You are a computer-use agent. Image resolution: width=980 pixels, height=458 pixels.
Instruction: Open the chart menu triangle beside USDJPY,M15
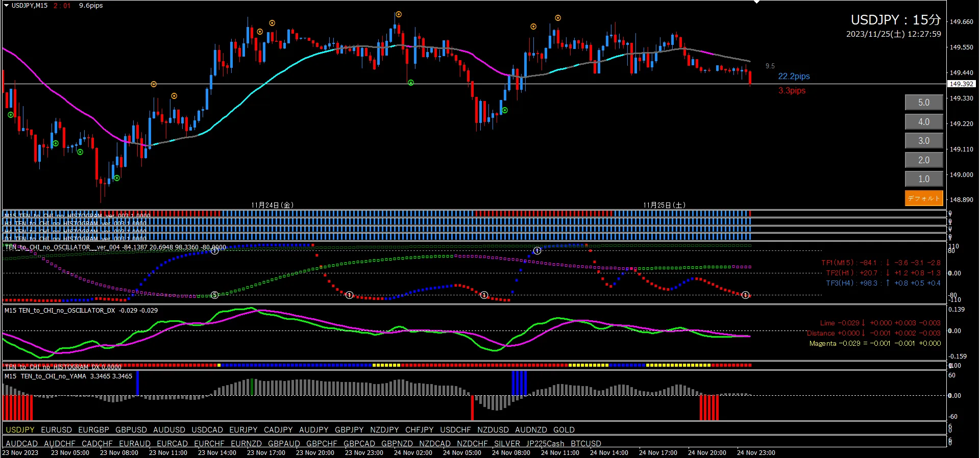coord(6,6)
